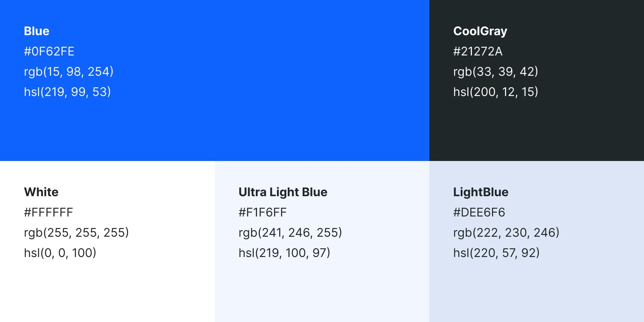The width and height of the screenshot is (644, 322).
Task: Click the rgb(15, 98, 254) value
Action: coord(69,72)
